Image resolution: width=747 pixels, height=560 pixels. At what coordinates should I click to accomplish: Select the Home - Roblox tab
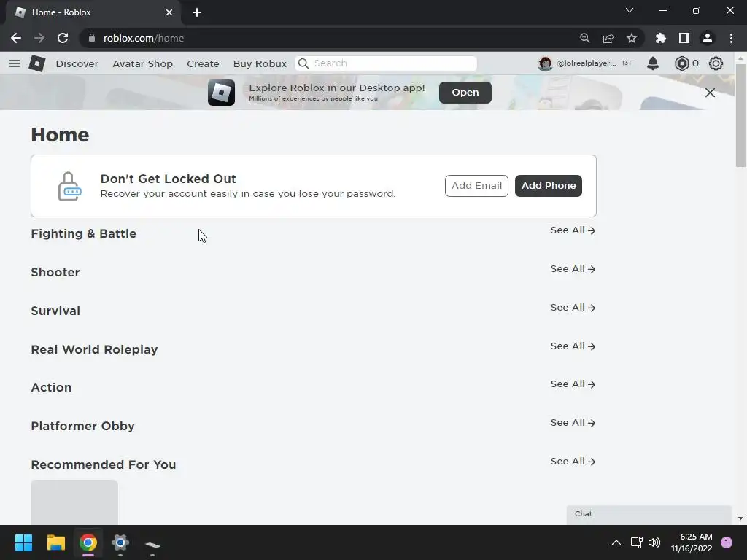pyautogui.click(x=93, y=12)
